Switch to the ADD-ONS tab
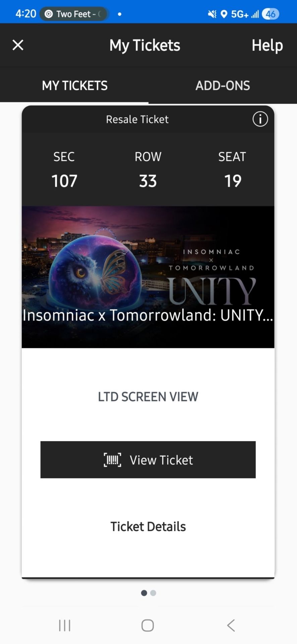This screenshot has height=644, width=297. point(223,86)
